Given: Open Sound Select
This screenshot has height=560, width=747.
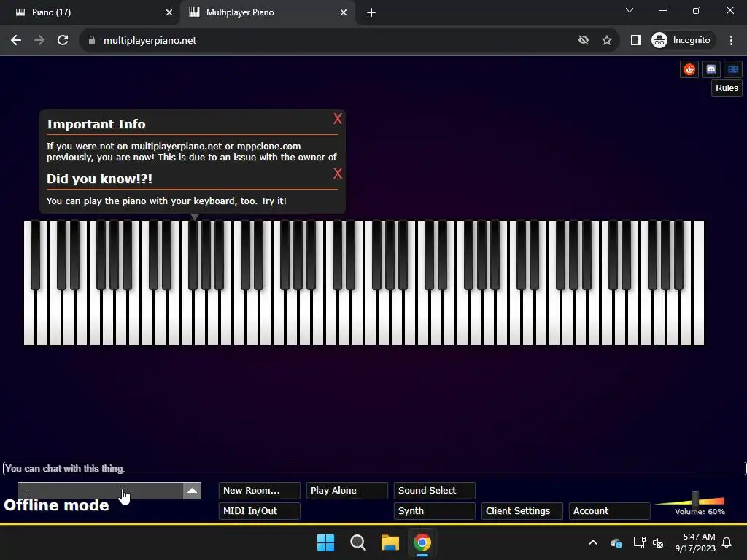Looking at the screenshot, I should (x=435, y=491).
